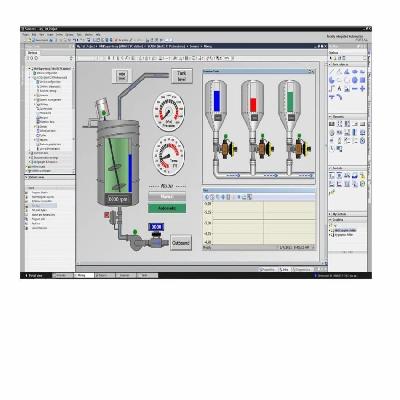Click the green Automatic button
Image resolution: width=400 pixels, height=400 pixels.
tap(167, 208)
